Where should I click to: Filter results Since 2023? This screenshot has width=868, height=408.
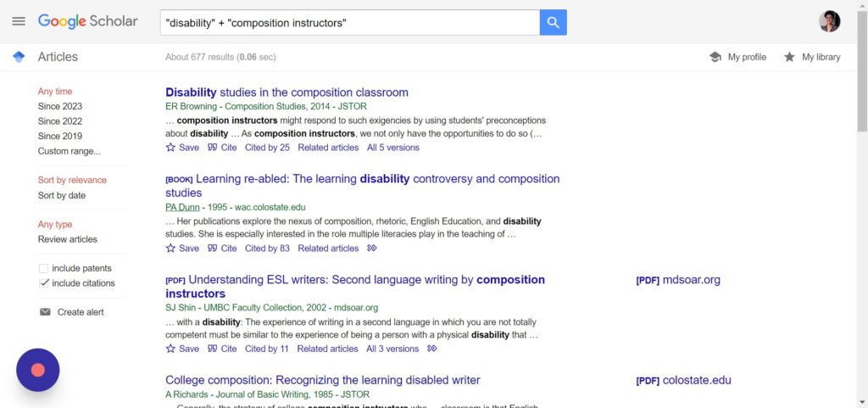(x=60, y=106)
